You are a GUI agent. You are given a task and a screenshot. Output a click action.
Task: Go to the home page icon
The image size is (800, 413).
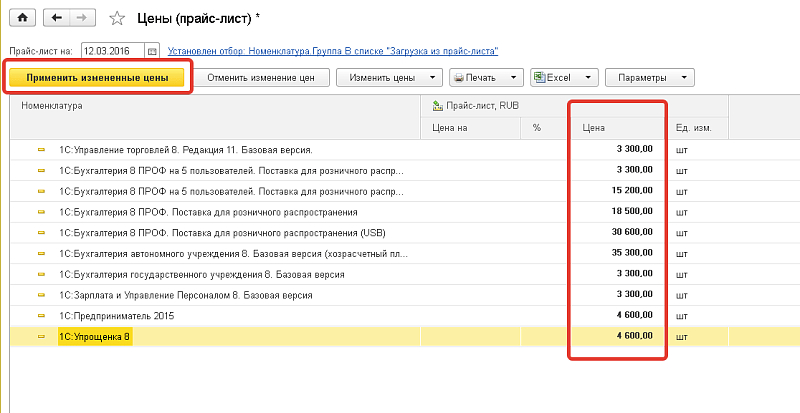click(22, 18)
